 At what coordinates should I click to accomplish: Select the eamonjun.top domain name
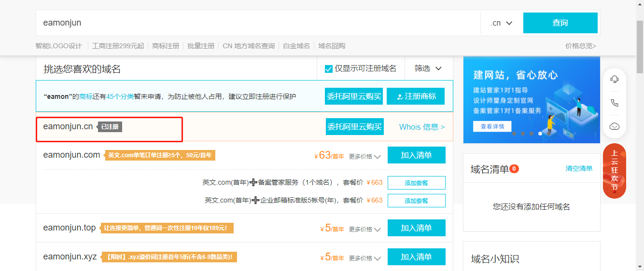[70, 228]
